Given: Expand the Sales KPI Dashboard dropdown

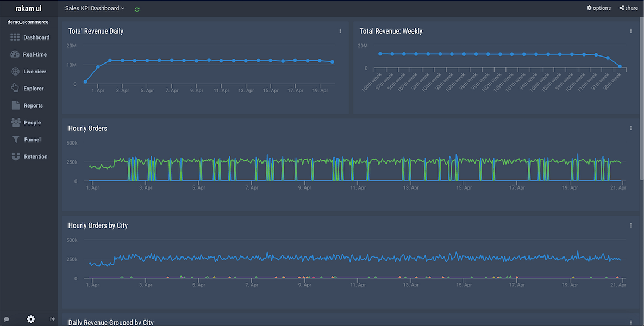Looking at the screenshot, I should tap(95, 8).
